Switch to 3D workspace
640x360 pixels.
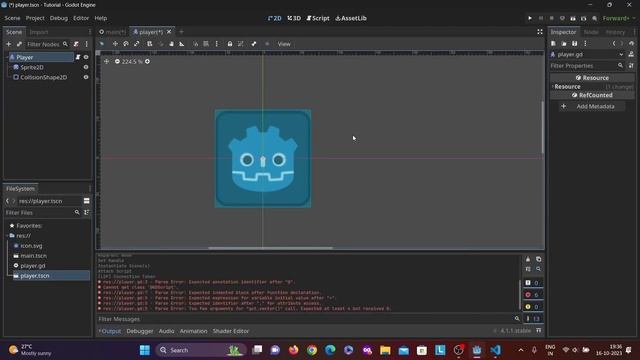(294, 18)
